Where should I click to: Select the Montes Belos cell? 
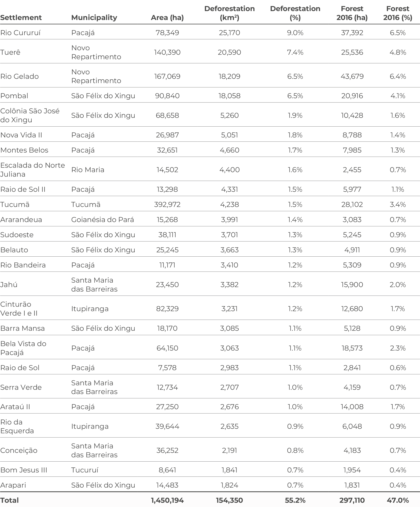point(24,150)
